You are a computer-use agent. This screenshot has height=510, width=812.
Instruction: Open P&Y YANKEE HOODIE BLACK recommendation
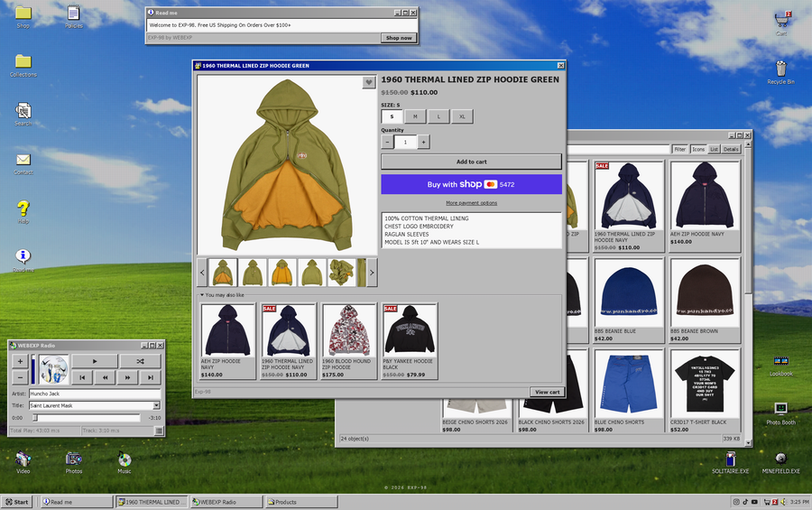pyautogui.click(x=409, y=341)
